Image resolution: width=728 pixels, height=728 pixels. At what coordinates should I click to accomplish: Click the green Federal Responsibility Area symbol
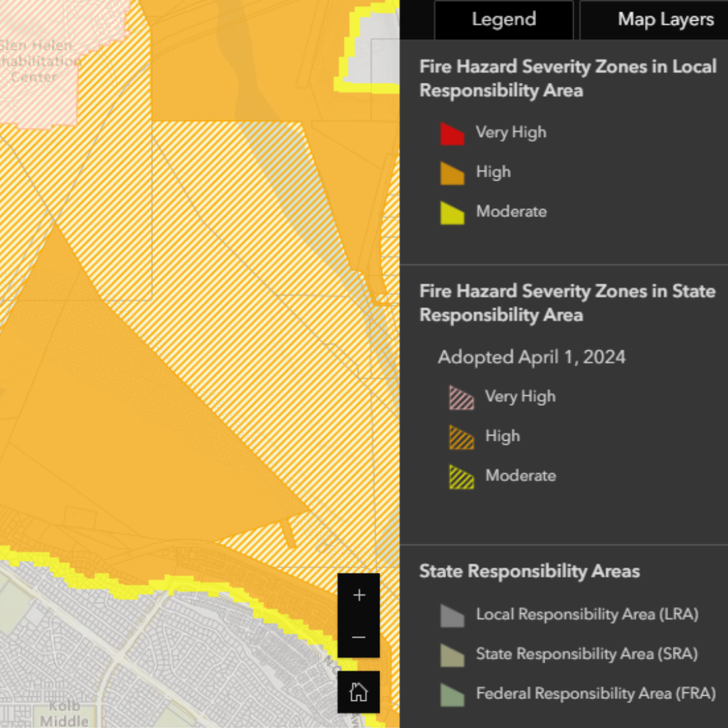pos(452,694)
